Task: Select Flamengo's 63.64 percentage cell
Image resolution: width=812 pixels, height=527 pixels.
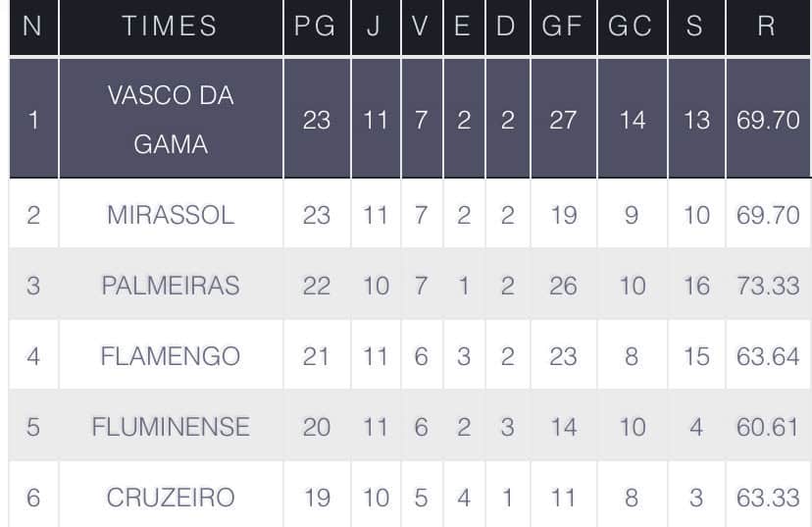Action: coord(768,356)
